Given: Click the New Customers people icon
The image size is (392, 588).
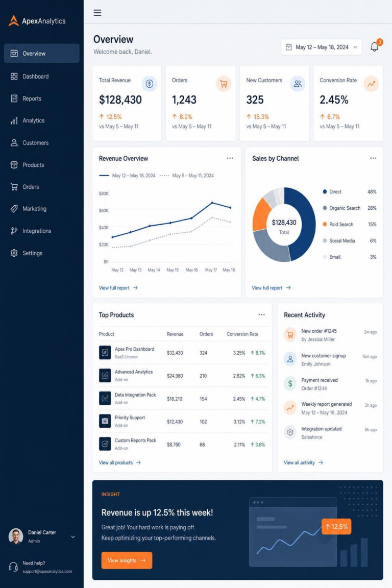Looking at the screenshot, I should coord(298,84).
